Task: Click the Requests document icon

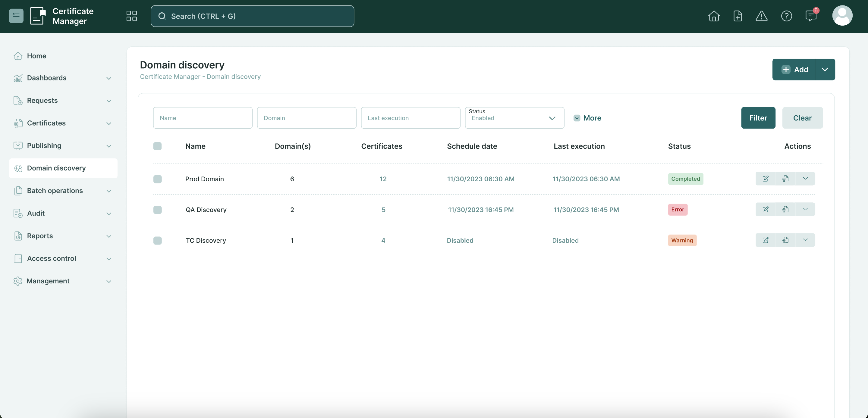Action: pos(18,100)
